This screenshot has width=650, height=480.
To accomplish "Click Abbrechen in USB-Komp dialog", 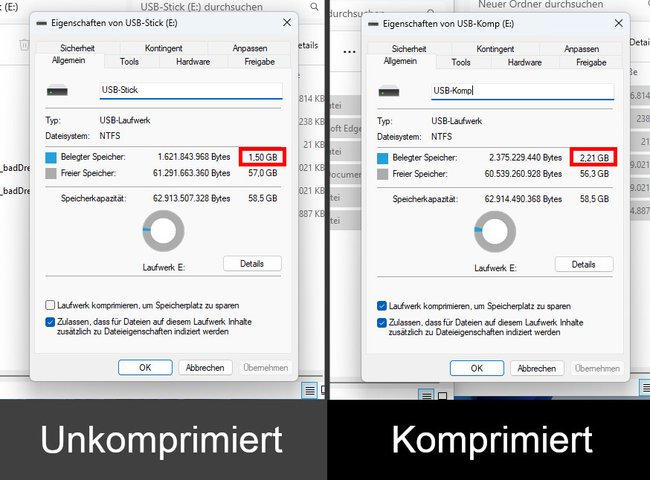I will (536, 368).
